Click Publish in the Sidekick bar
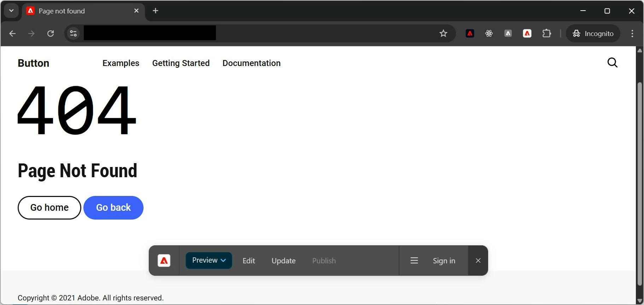 (x=324, y=261)
